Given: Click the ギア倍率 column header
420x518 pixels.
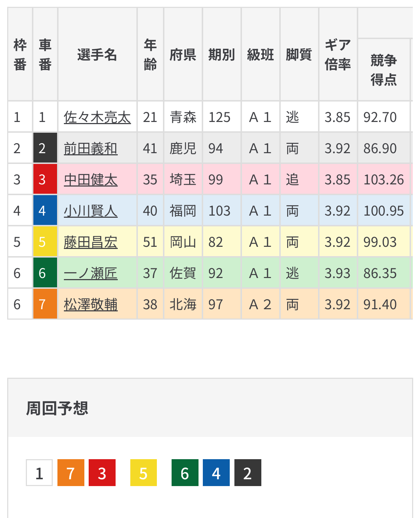Looking at the screenshot, I should pos(337,55).
